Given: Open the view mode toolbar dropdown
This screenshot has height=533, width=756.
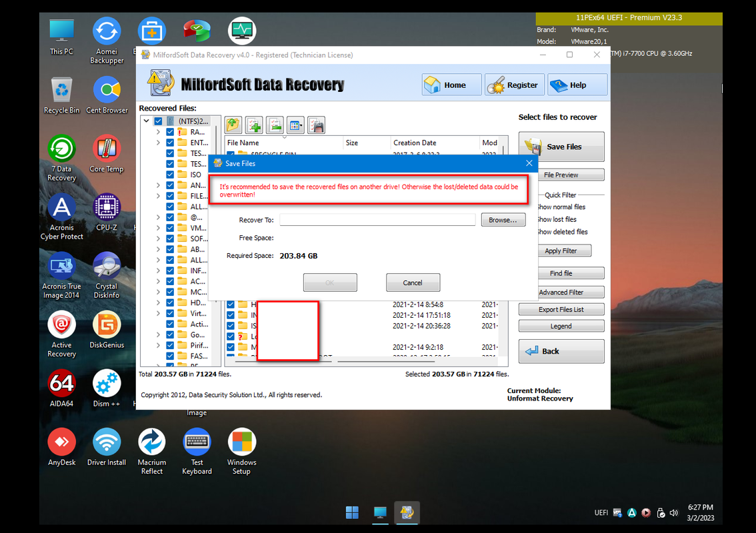Looking at the screenshot, I should (x=295, y=125).
